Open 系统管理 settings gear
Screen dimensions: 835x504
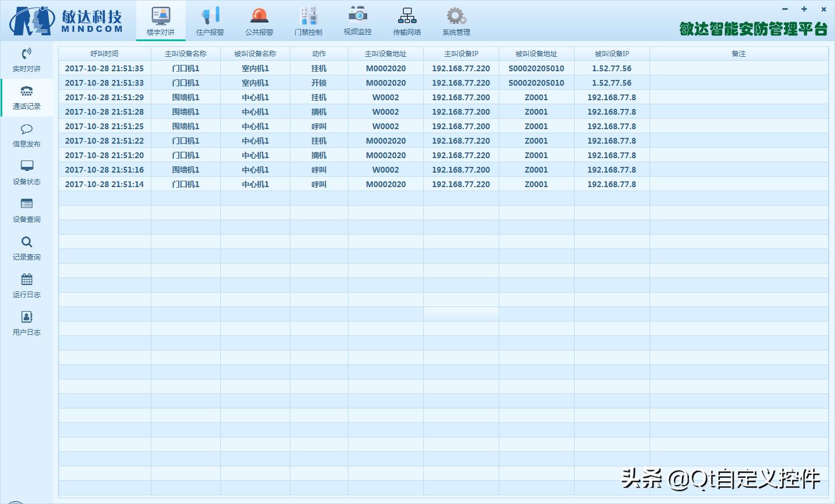pos(456,20)
